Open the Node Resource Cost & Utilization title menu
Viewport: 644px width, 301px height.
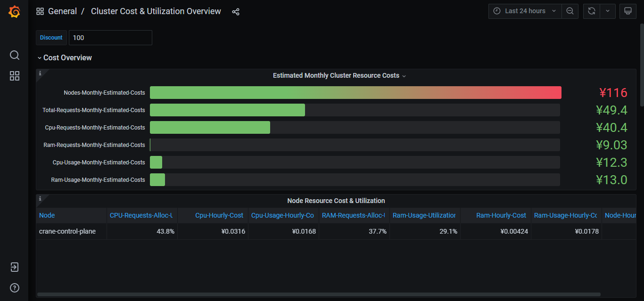(x=336, y=201)
